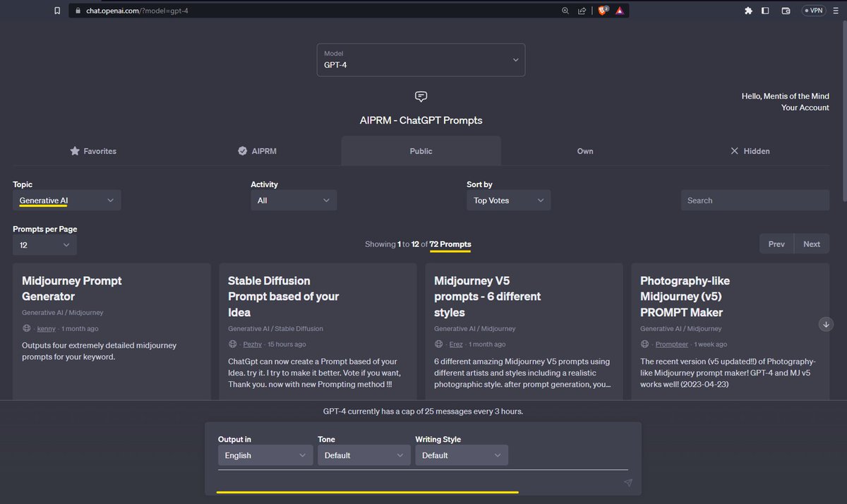847x504 pixels.
Task: Select the Public tab
Action: click(421, 151)
